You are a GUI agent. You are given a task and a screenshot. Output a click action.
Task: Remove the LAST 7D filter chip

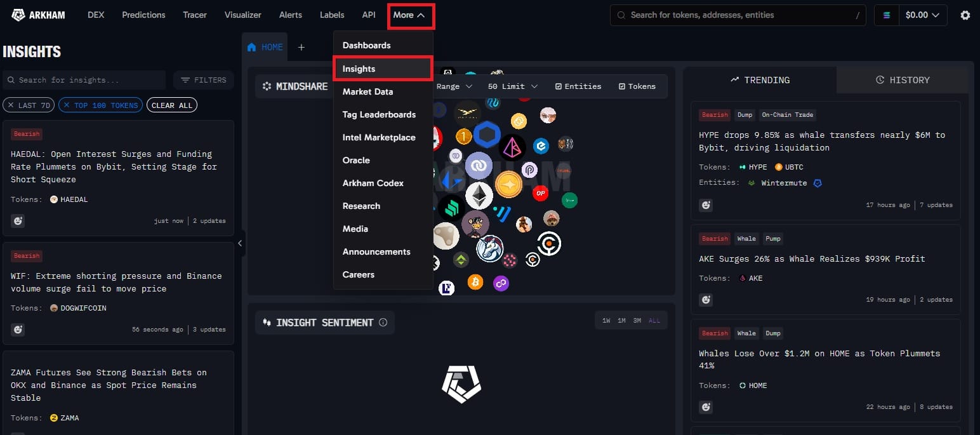[12, 105]
